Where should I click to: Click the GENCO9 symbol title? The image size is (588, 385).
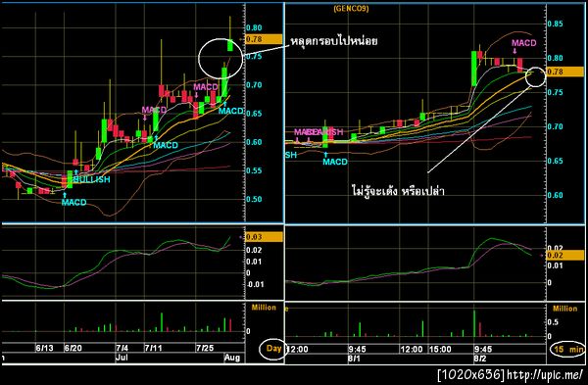351,8
